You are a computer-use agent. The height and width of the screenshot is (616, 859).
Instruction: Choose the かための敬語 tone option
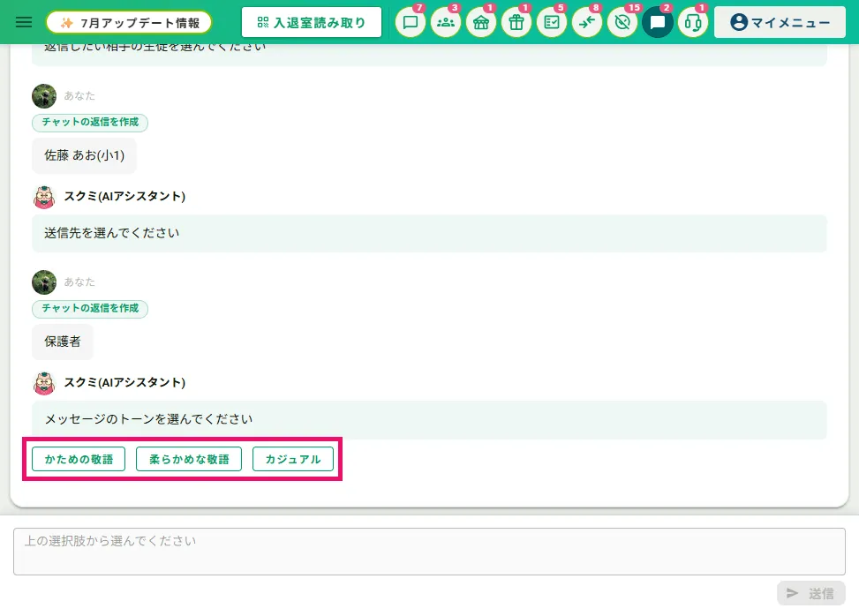(x=79, y=459)
